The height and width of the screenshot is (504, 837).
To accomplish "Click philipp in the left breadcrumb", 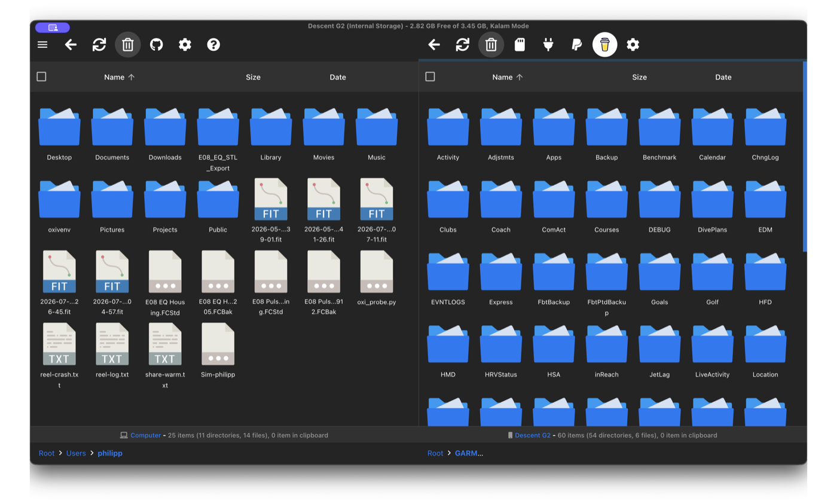I will 110,453.
